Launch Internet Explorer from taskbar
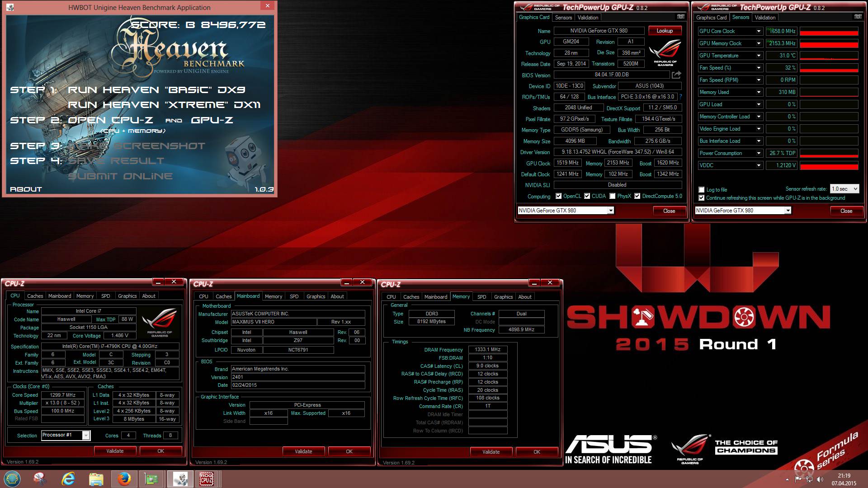The width and height of the screenshot is (868, 488). pos(68,479)
